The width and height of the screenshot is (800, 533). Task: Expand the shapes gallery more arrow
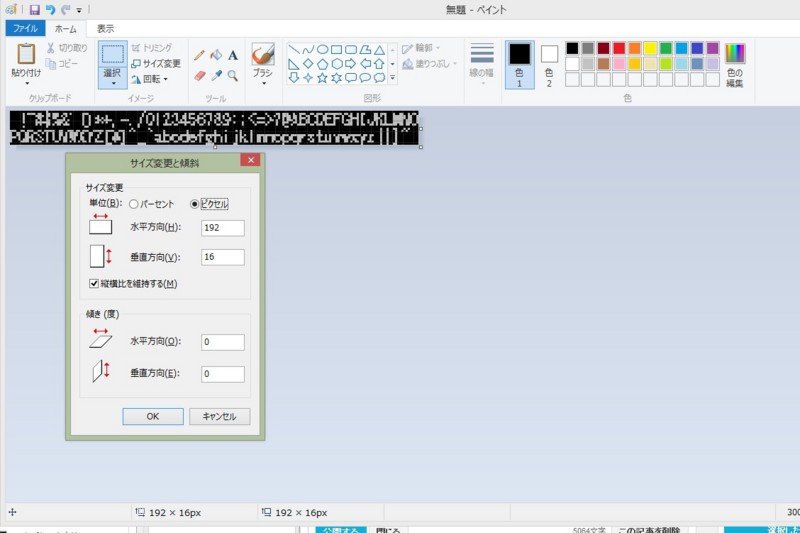tap(392, 78)
